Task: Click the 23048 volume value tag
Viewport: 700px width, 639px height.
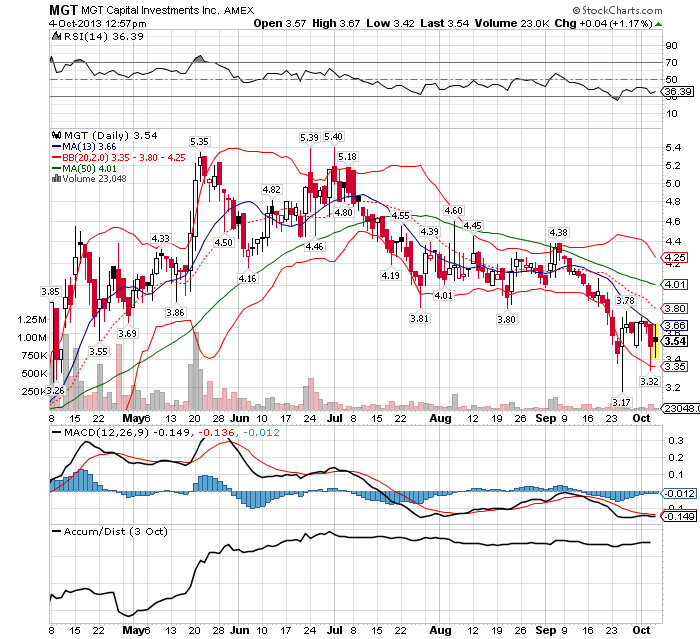Action: click(678, 408)
